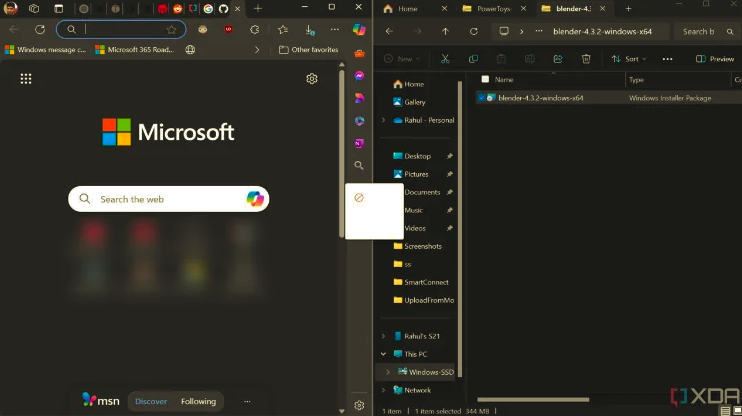This screenshot has width=742, height=416.
Task: Switch to the PowerToys tab in Explorer
Action: (494, 9)
